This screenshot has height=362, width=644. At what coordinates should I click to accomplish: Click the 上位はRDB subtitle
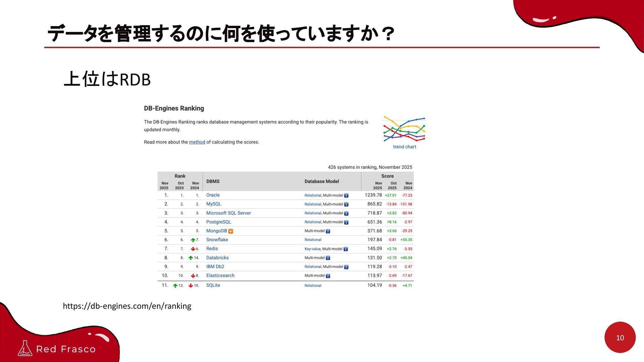(x=107, y=79)
